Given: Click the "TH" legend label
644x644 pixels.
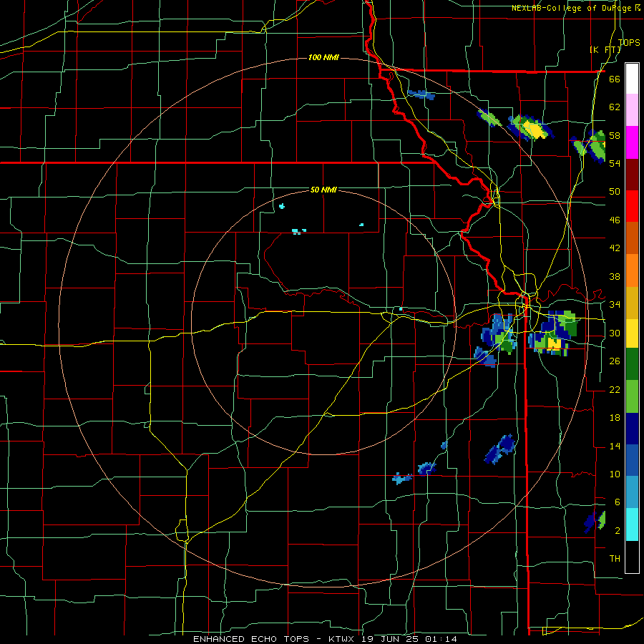Looking at the screenshot, I should point(615,559).
